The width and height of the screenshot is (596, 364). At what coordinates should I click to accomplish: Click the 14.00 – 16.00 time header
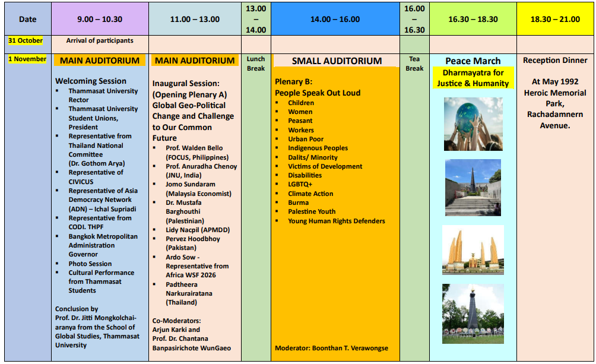click(335, 19)
